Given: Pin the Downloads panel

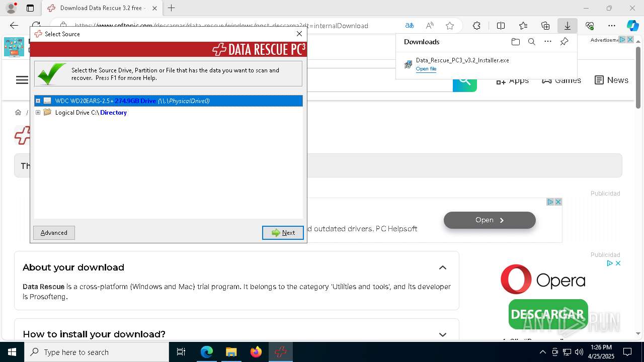Looking at the screenshot, I should tap(564, 42).
